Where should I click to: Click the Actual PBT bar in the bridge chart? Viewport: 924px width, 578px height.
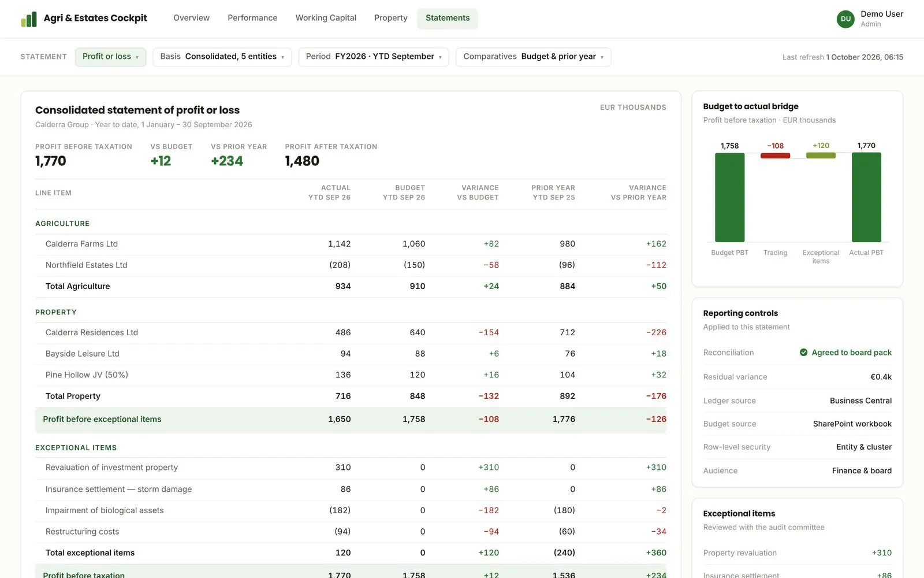(x=866, y=197)
